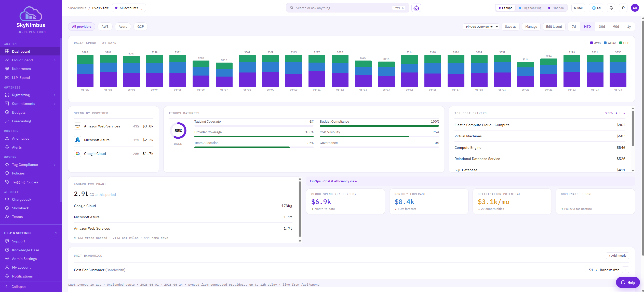Open View All cost drivers link
The image size is (644, 292).
click(x=615, y=113)
